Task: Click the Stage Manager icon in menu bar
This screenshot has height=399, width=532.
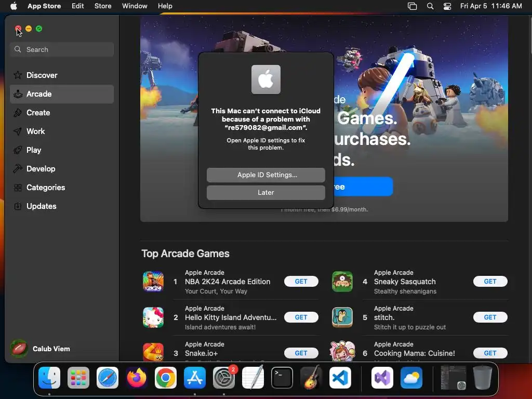Action: tap(412, 6)
